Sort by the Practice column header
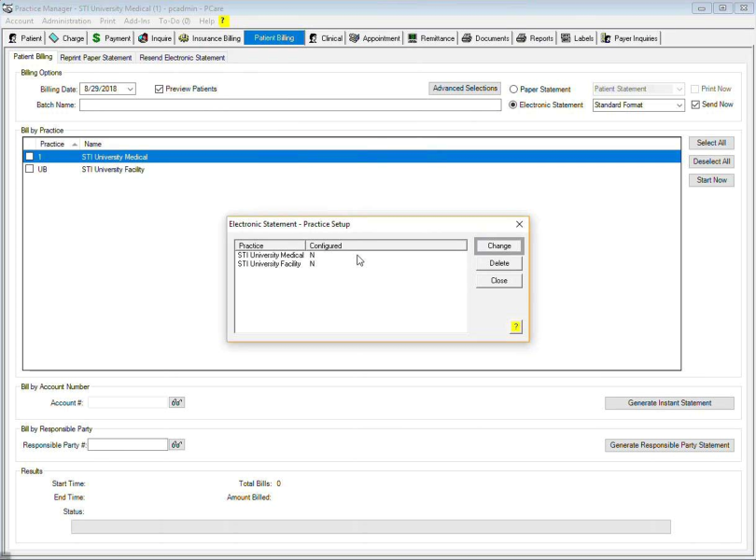Viewport: 756px width, 560px height. click(52, 145)
